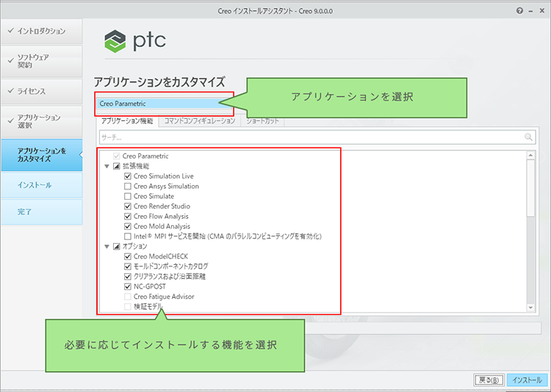Toggle the オプション group tri-state checkbox
551x392 pixels.
tap(116, 247)
